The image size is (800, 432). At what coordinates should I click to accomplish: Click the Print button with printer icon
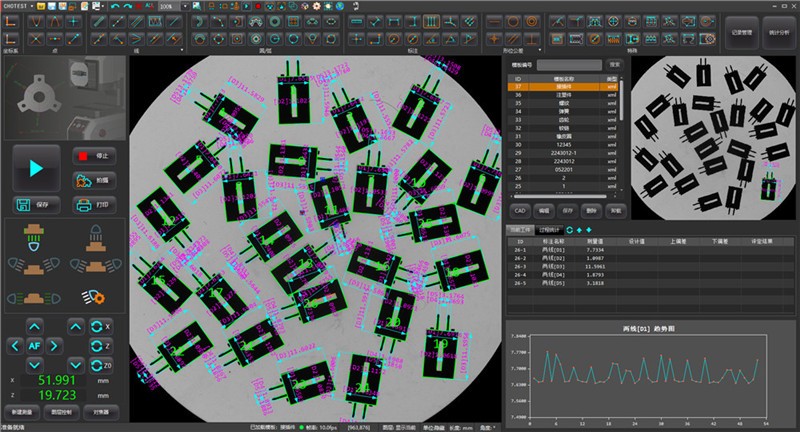[95, 204]
